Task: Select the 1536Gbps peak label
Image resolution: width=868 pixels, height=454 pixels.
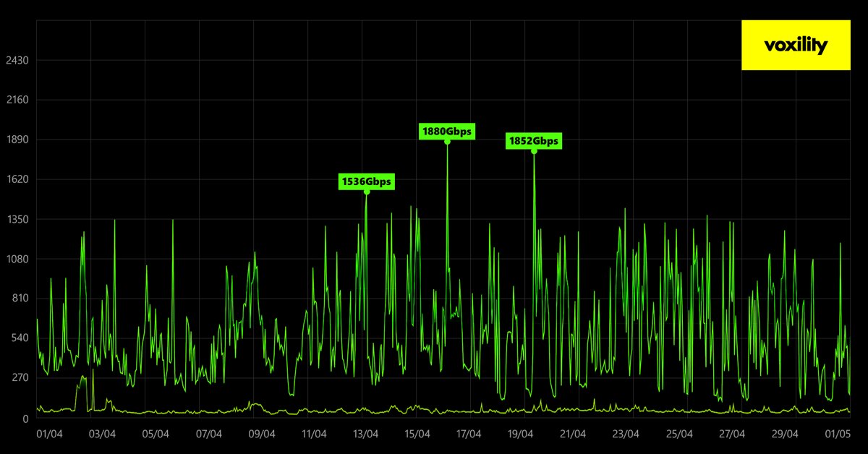Action: pos(366,181)
